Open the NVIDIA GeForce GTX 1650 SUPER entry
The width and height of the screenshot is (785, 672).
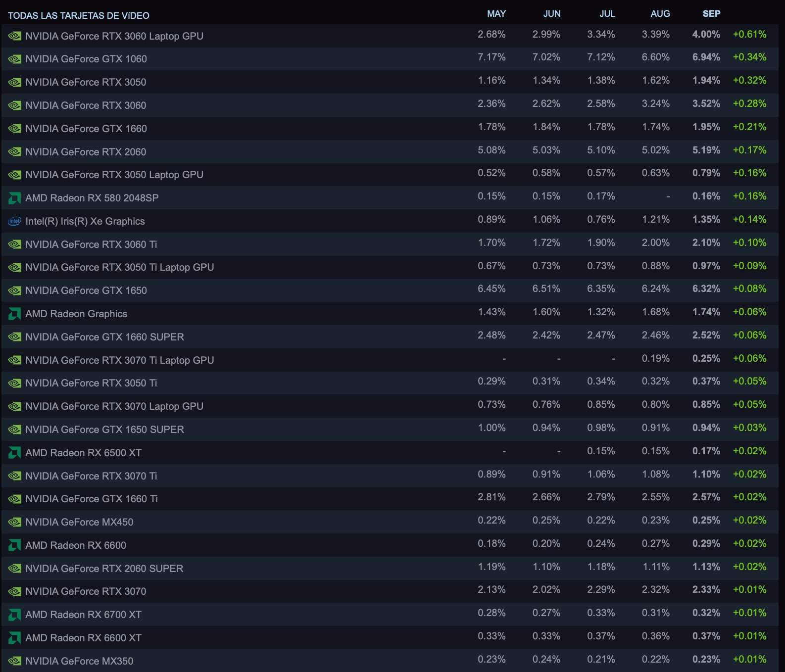point(390,430)
